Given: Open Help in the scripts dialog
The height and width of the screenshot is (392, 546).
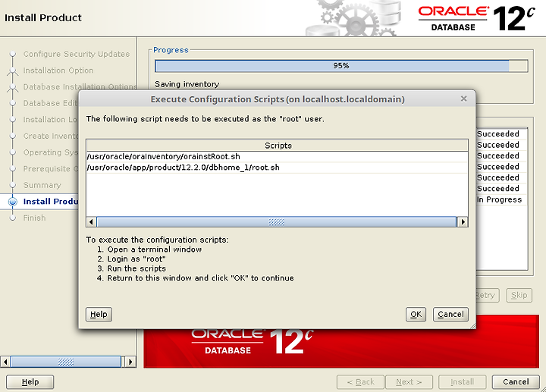Looking at the screenshot, I should 99,315.
